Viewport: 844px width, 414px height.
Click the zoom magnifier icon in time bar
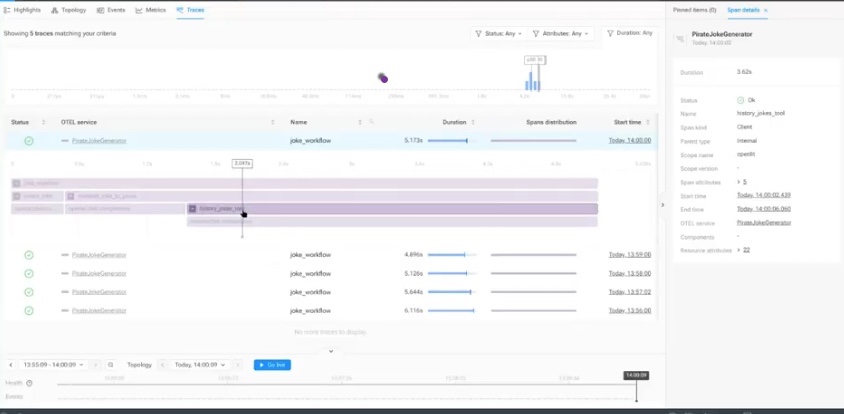[x=111, y=365]
